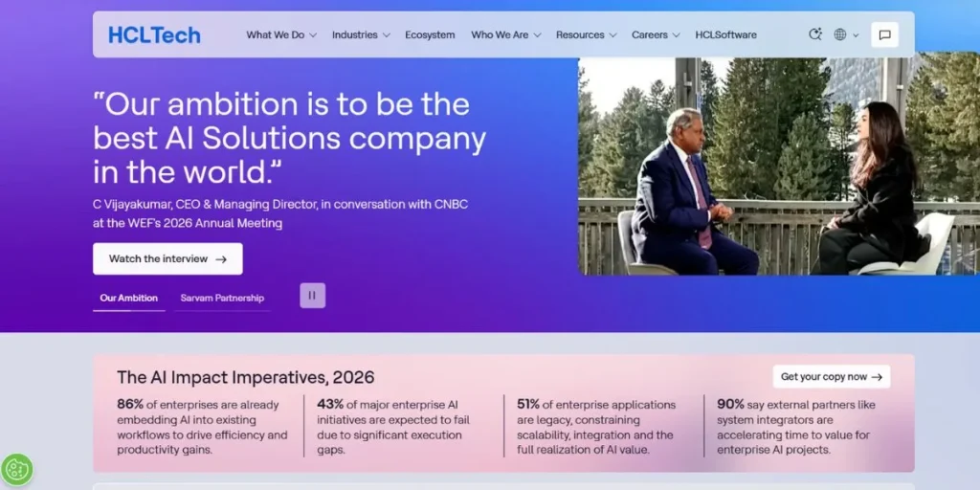Screen dimensions: 980x490
Task: Click the 51% legacy applications statistic
Action: [596, 427]
